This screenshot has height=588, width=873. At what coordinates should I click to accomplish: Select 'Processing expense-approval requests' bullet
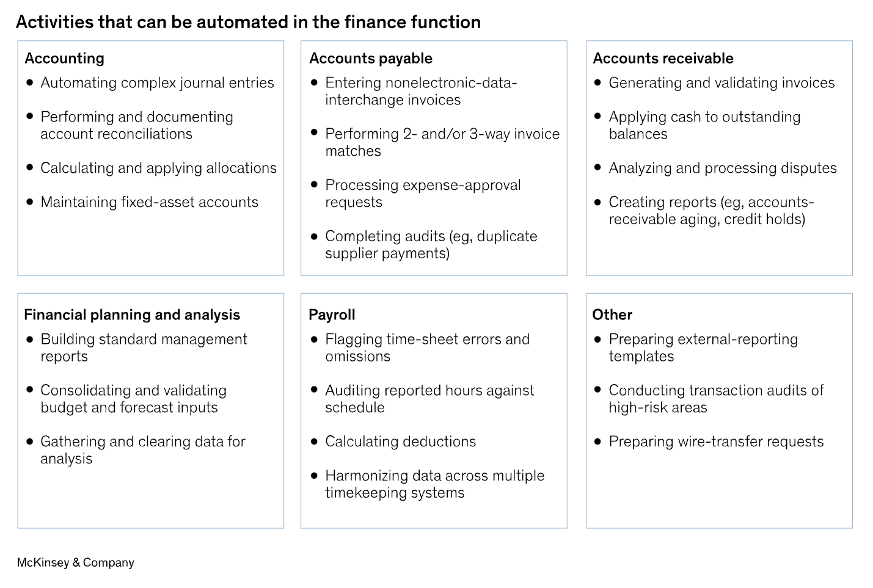(423, 194)
